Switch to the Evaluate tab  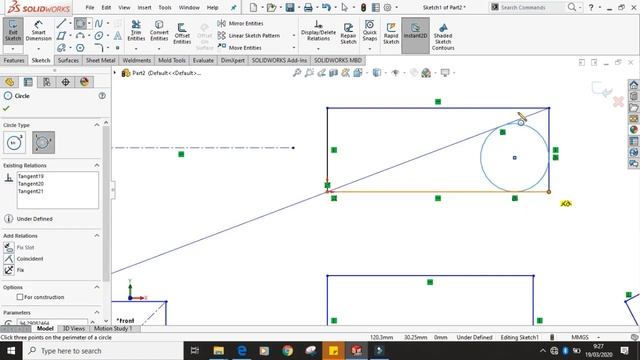(203, 60)
